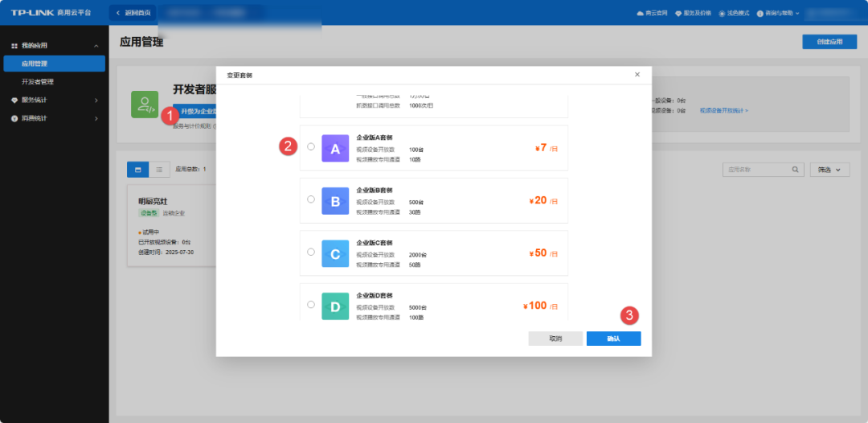This screenshot has height=423, width=868.
Task: Click the 设备型 tag
Action: point(149,212)
